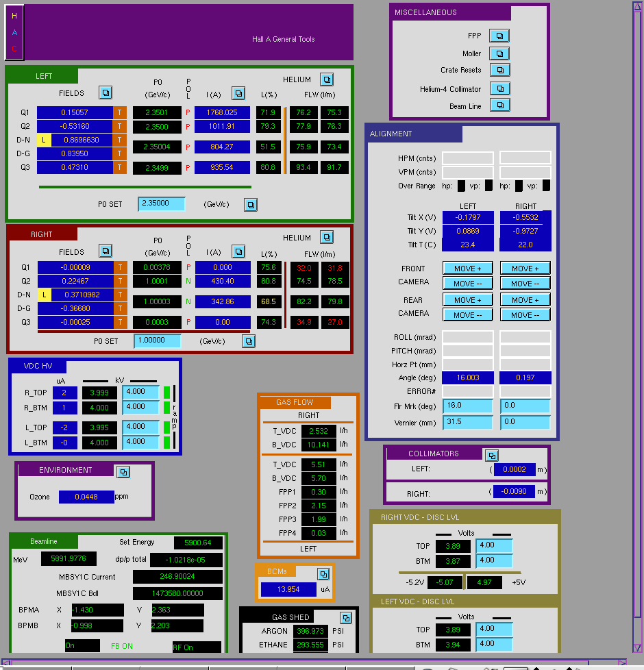Click Left VDC BTM disc level setpoint
The image size is (644, 670).
(x=494, y=644)
